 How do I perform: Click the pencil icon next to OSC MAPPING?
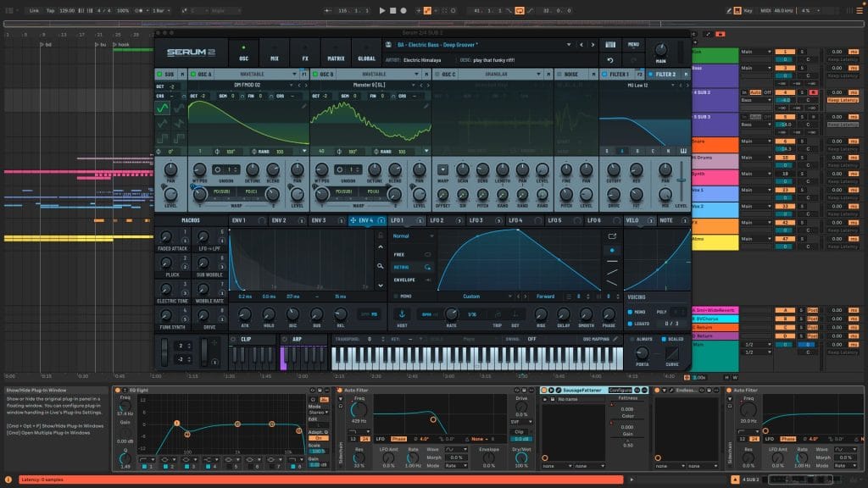(616, 339)
